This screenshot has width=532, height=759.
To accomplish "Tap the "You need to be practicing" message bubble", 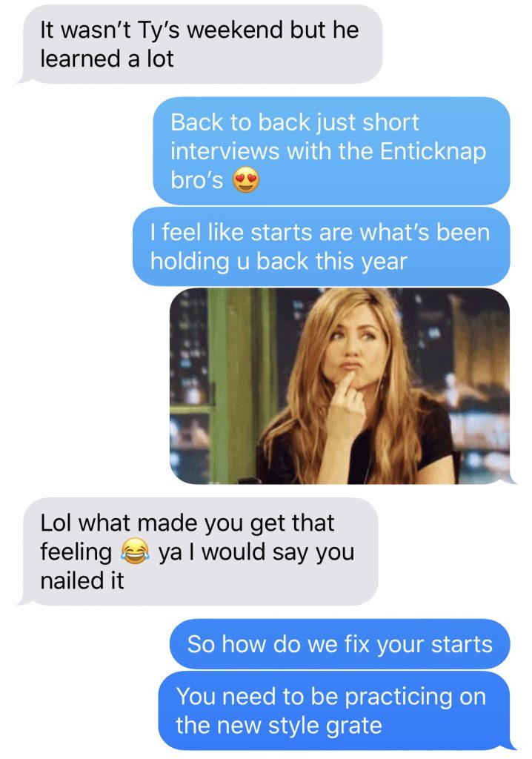I will tap(335, 711).
